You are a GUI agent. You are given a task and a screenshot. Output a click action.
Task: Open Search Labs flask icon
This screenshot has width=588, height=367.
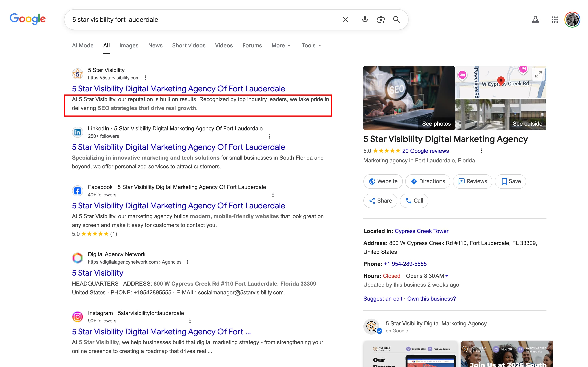click(x=535, y=20)
